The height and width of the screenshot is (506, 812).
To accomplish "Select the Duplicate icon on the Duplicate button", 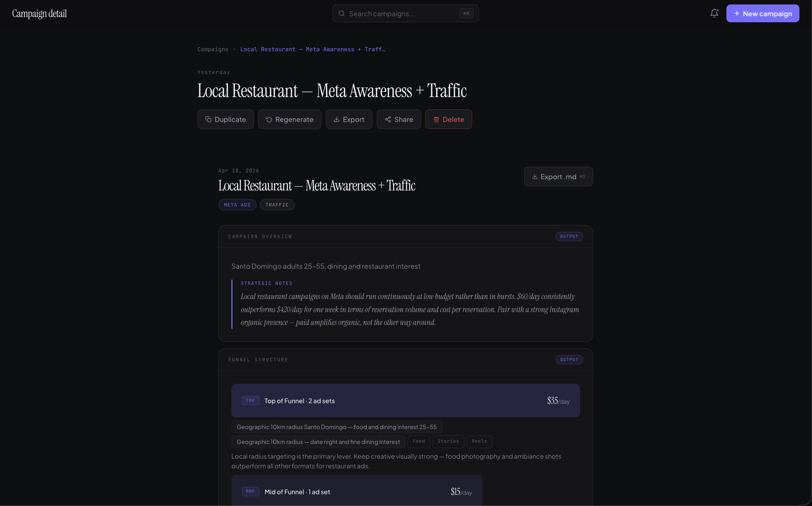I will tap(208, 119).
